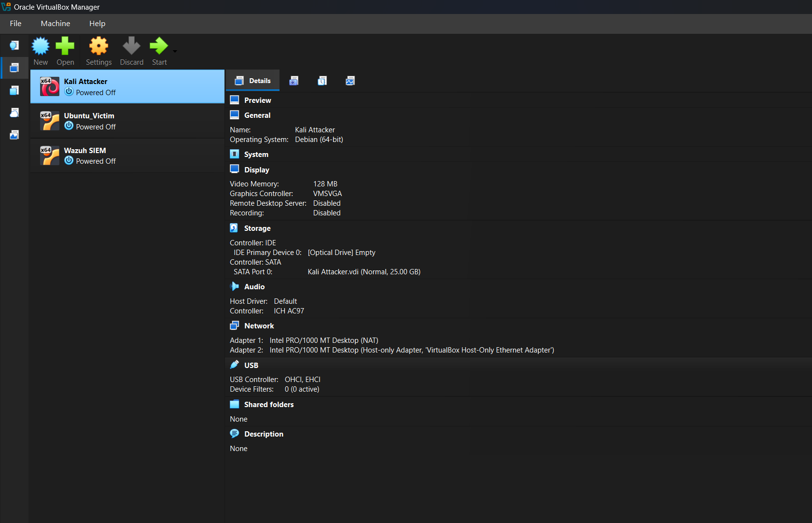Click the Ubuntu_Victim OS icon
The height and width of the screenshot is (523, 812).
click(49, 121)
